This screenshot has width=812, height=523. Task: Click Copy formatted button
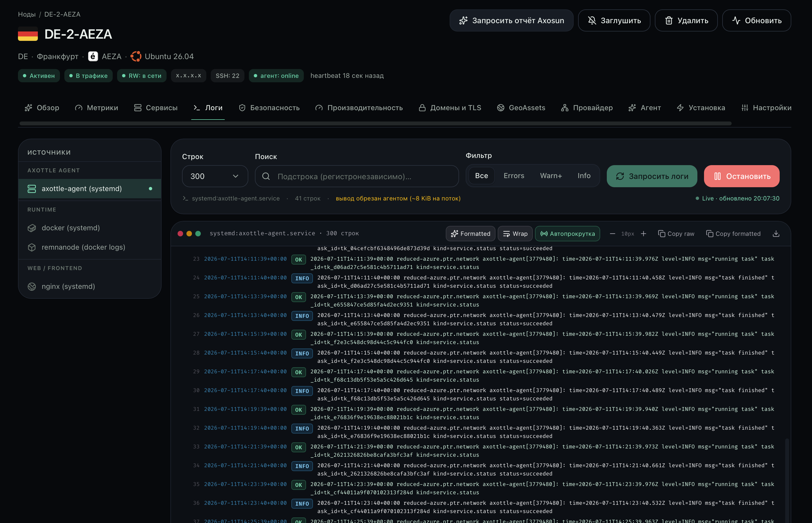pyautogui.click(x=734, y=234)
